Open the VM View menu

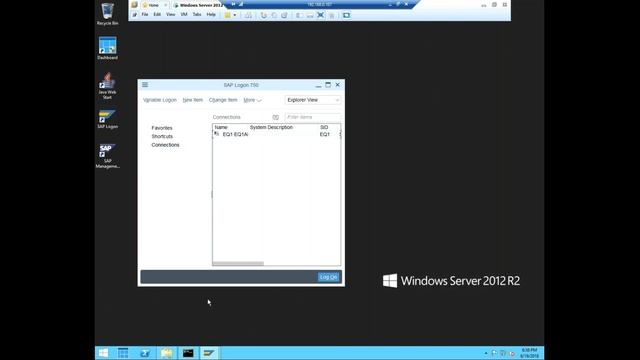click(x=171, y=14)
